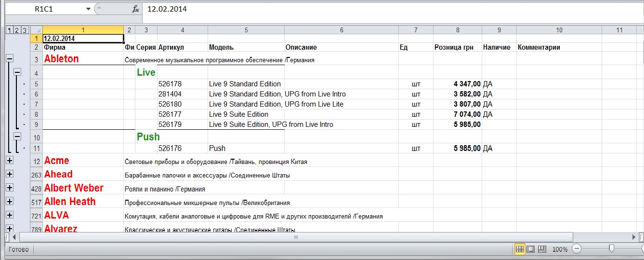Click the Артикул header cell

click(x=183, y=47)
